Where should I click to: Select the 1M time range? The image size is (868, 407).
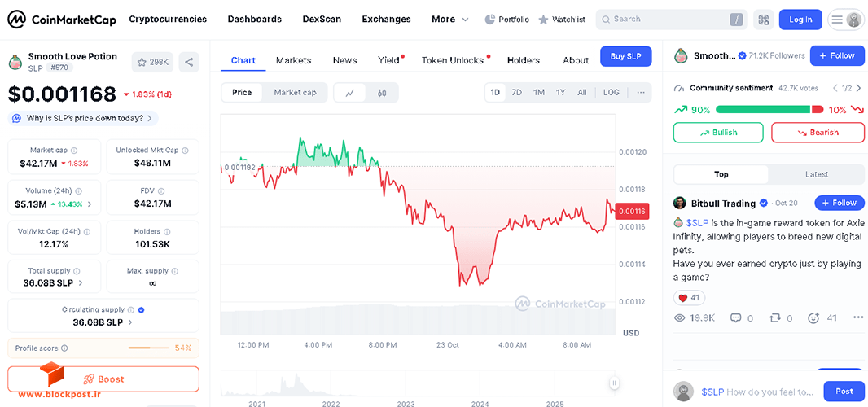point(538,93)
